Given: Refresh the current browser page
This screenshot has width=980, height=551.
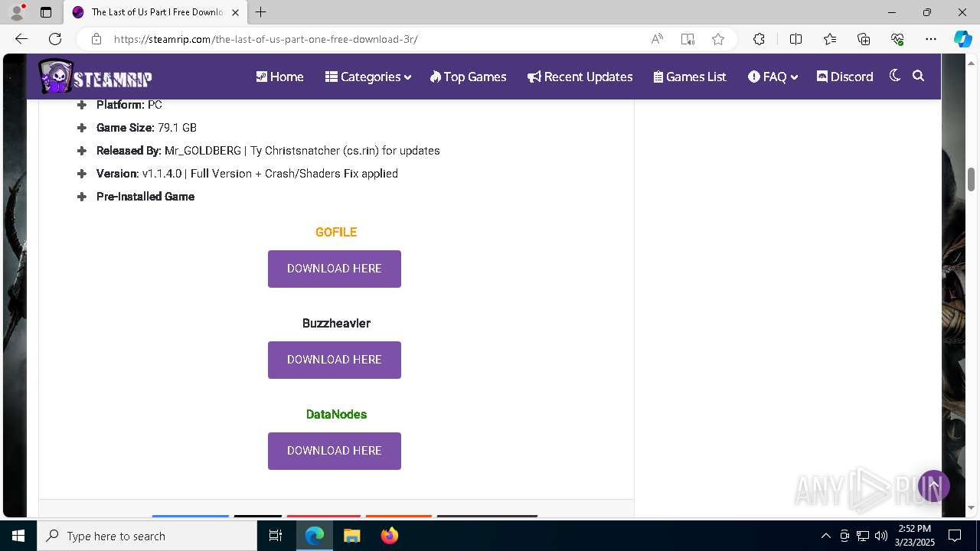Looking at the screenshot, I should coord(55,39).
